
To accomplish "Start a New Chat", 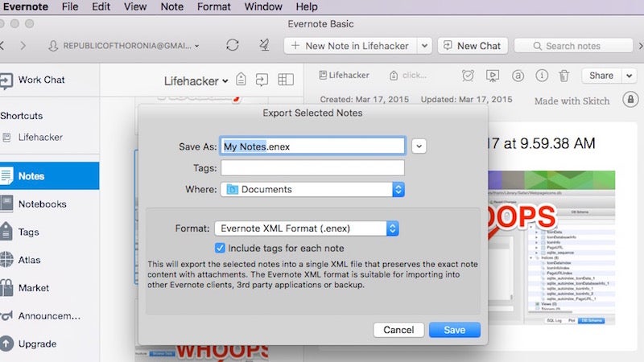I will tap(473, 46).
